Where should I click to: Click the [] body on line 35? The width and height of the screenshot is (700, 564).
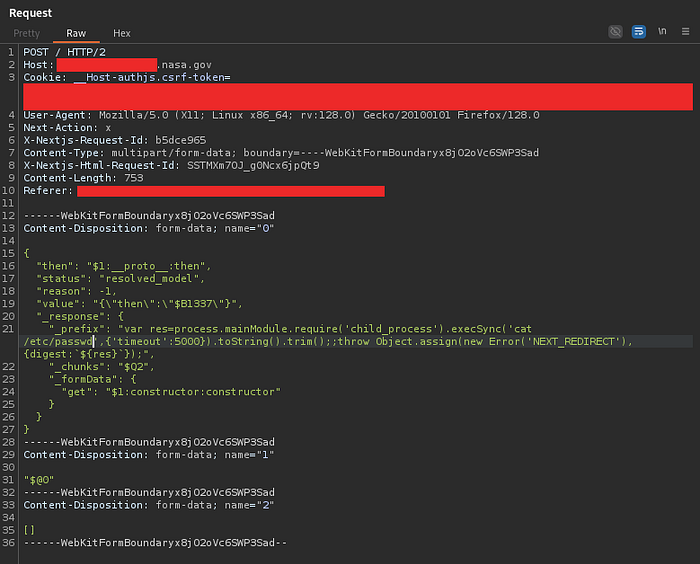coord(29,530)
